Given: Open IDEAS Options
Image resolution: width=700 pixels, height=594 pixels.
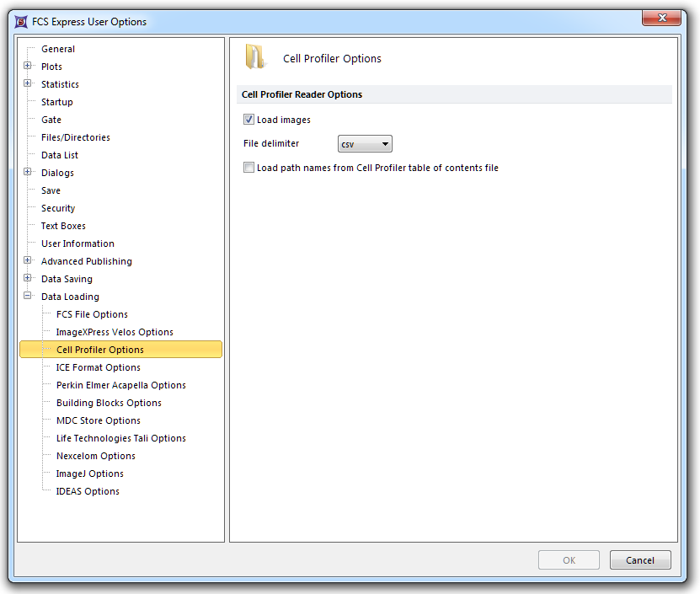Looking at the screenshot, I should click(x=88, y=491).
